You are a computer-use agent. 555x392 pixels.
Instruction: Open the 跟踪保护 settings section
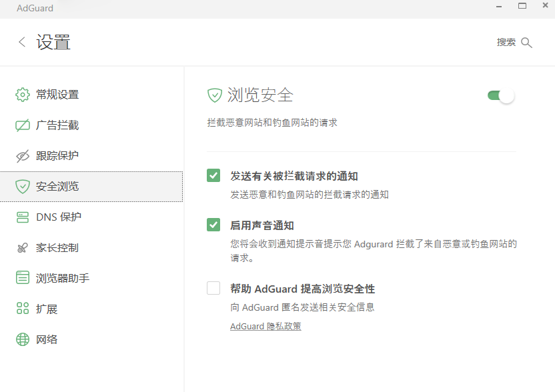point(57,155)
